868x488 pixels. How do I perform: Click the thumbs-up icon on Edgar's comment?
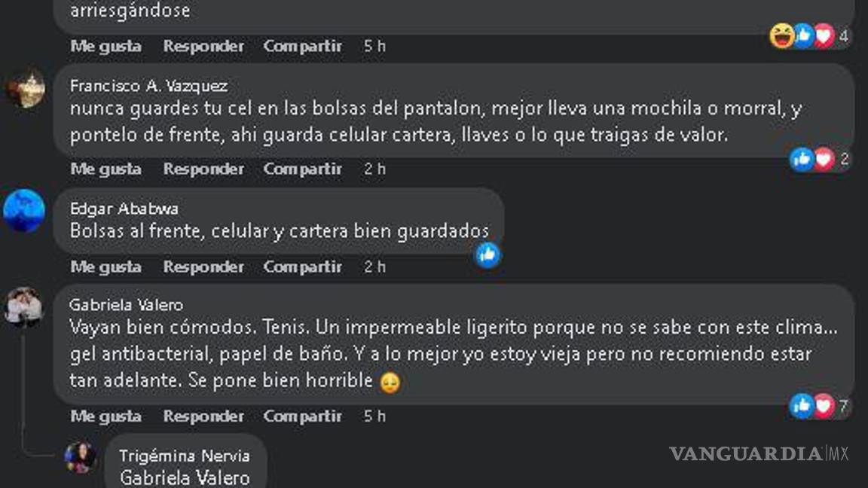(487, 255)
